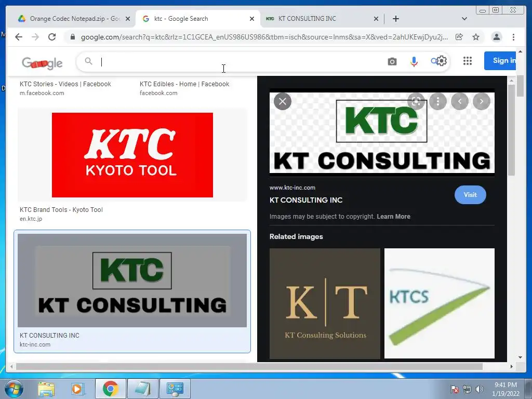The image size is (532, 399).
Task: Select the ktc - Google Search tab
Action: tap(198, 19)
